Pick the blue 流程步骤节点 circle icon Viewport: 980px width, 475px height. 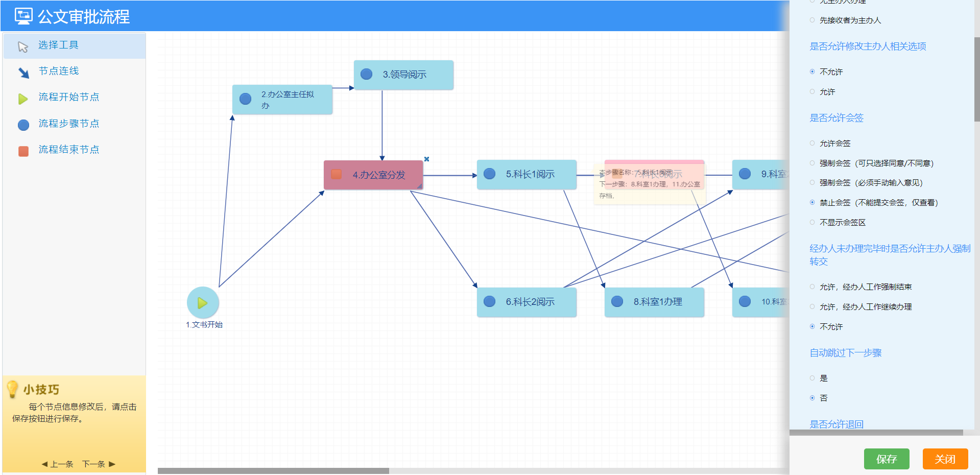click(x=23, y=125)
